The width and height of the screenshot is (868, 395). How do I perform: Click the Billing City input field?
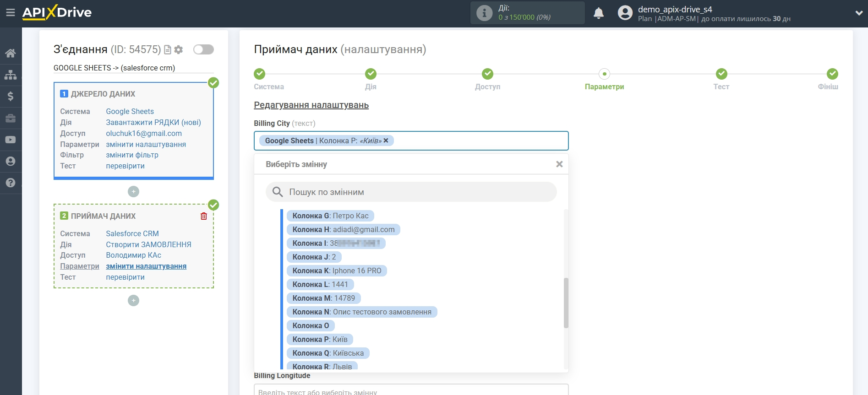point(411,141)
